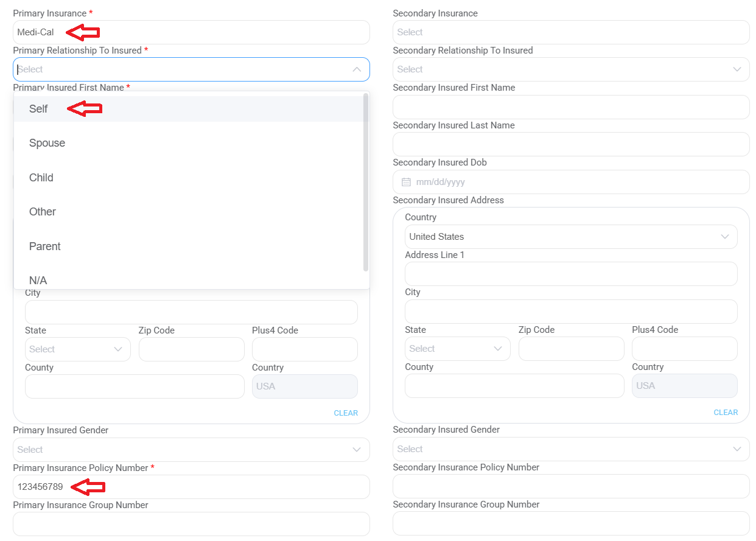Click the secondary address City field

point(571,312)
